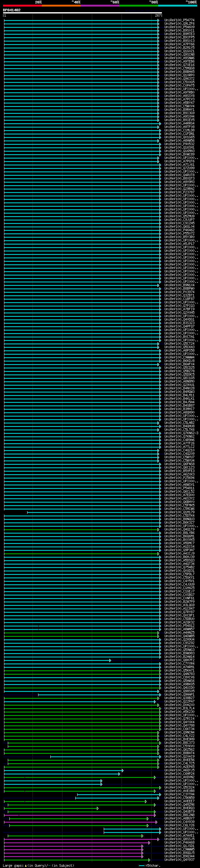200x868 pixels.
Task: Open hit UniRef100_P54774
Action: click(179, 20)
